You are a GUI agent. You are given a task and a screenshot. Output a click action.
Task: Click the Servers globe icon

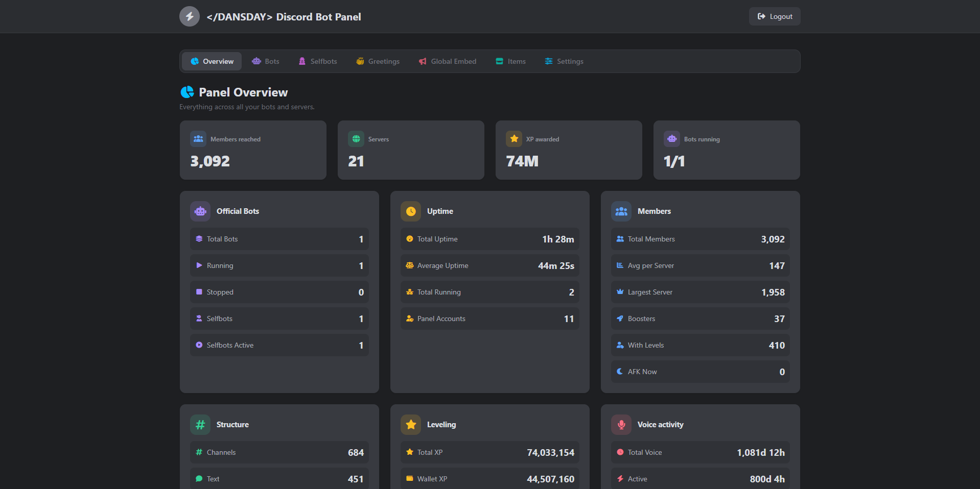point(356,139)
